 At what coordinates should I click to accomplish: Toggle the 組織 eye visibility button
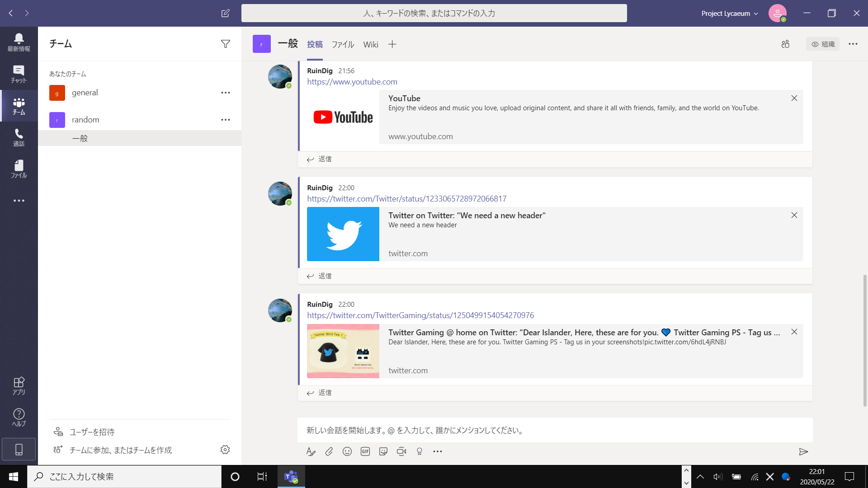pyautogui.click(x=823, y=44)
